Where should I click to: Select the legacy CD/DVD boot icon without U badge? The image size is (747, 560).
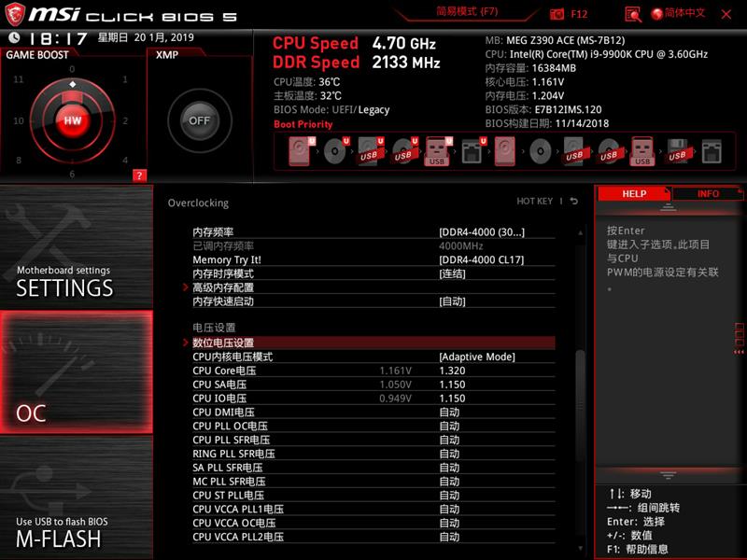[x=541, y=151]
